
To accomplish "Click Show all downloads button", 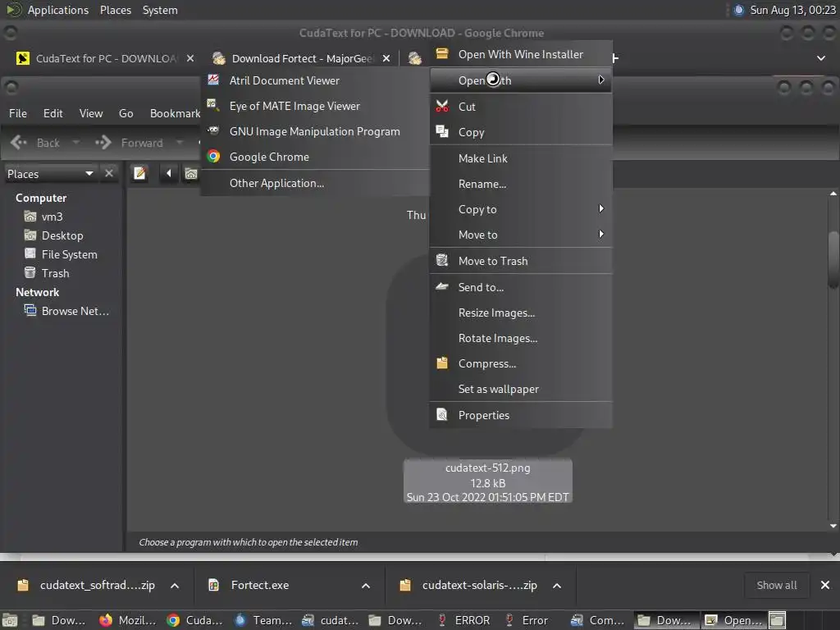I will point(776,586).
